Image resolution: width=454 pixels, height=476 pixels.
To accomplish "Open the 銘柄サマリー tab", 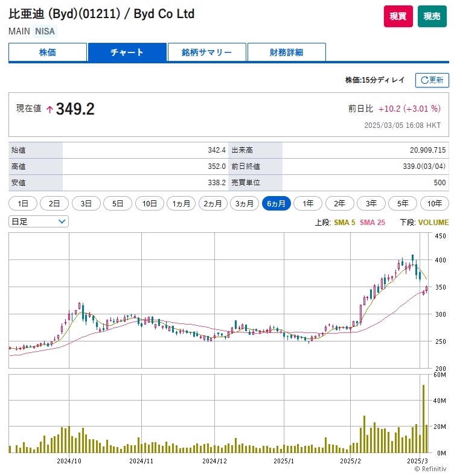I will tap(207, 52).
